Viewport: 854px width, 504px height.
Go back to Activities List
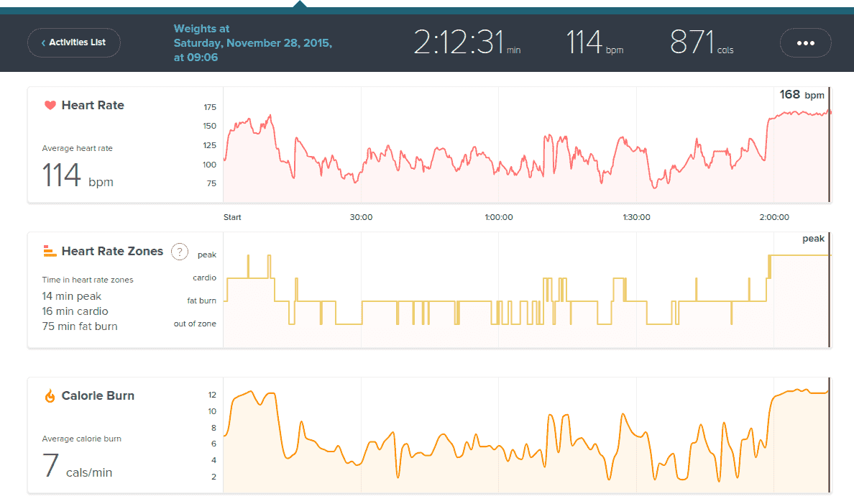tap(74, 42)
